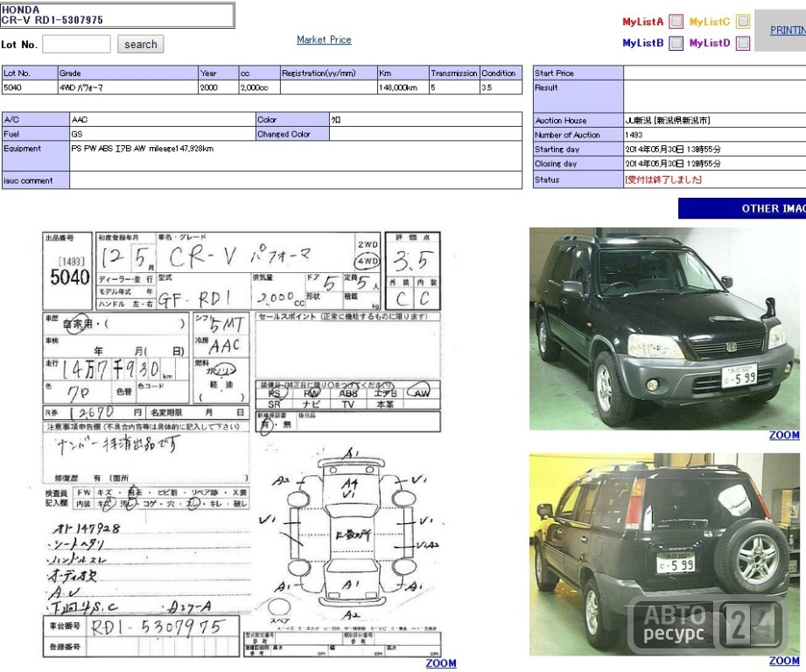Screen dimensions: 806x672
Task: Click the Start Price label cell
Action: [x=578, y=73]
